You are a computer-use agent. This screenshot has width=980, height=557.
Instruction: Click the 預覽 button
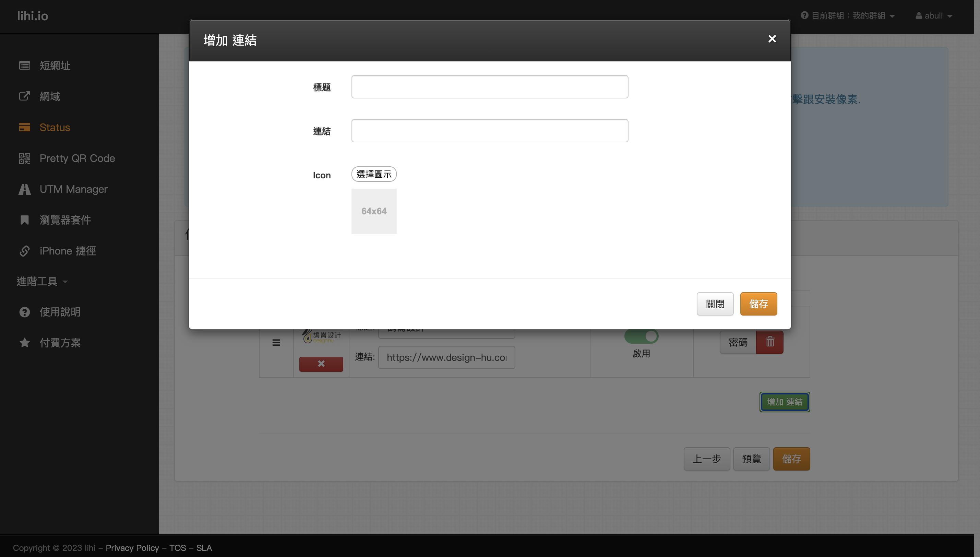751,459
